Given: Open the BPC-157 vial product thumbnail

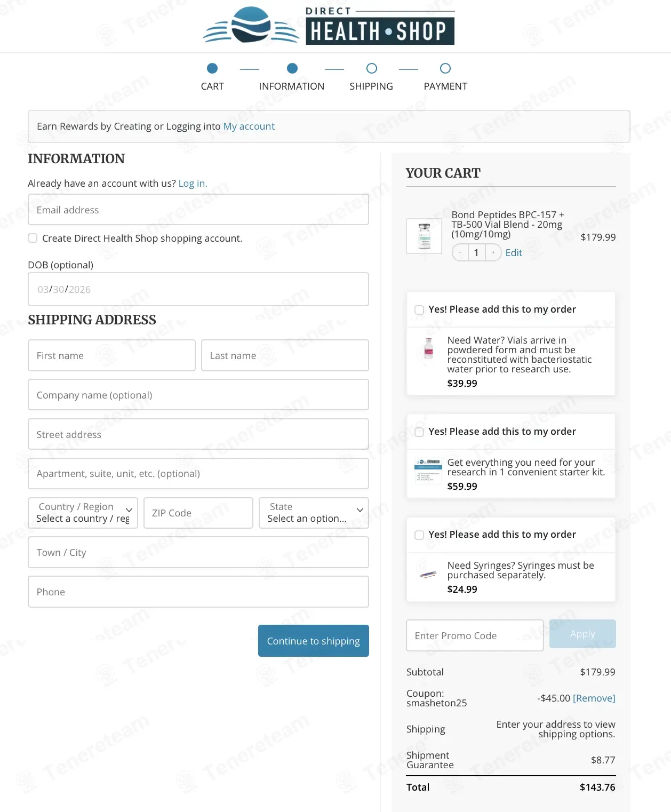Looking at the screenshot, I should point(424,236).
